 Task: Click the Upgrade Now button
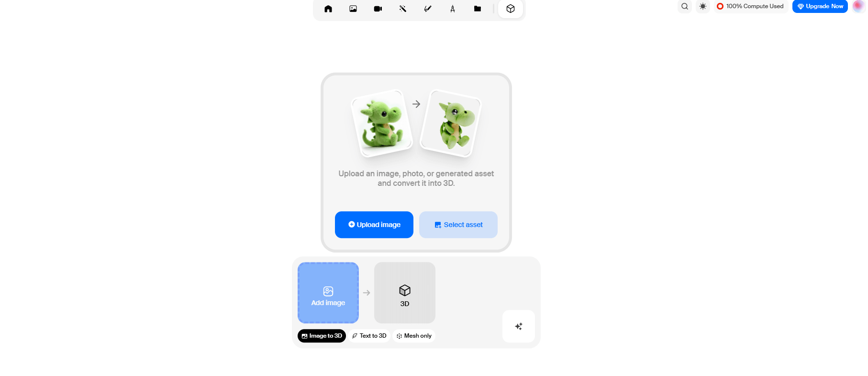[820, 6]
